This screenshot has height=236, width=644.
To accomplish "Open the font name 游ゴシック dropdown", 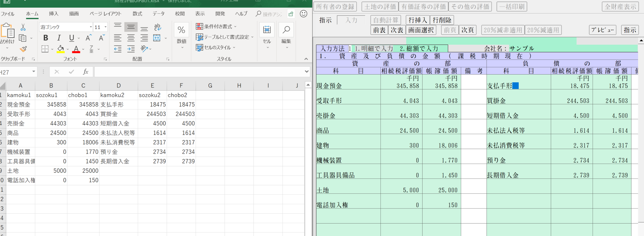I will [91, 27].
